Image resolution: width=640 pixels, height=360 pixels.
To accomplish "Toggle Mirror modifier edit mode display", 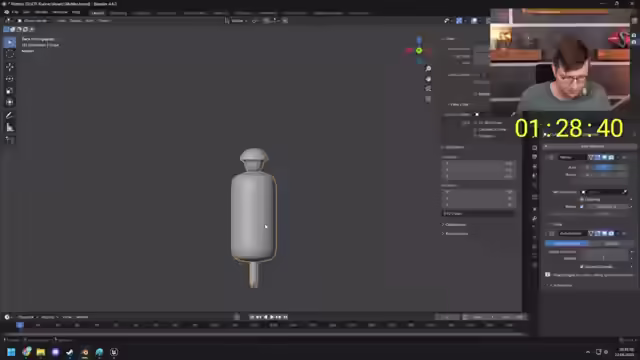I will click(597, 157).
